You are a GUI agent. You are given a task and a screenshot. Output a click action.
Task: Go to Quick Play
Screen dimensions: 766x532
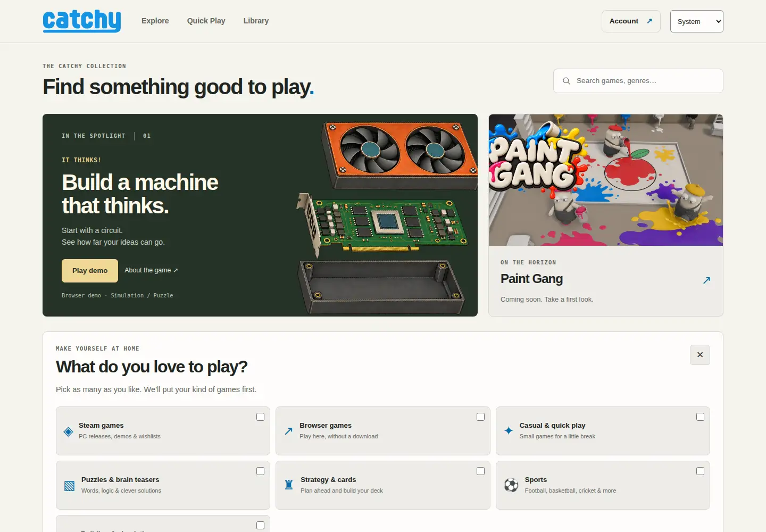(206, 21)
